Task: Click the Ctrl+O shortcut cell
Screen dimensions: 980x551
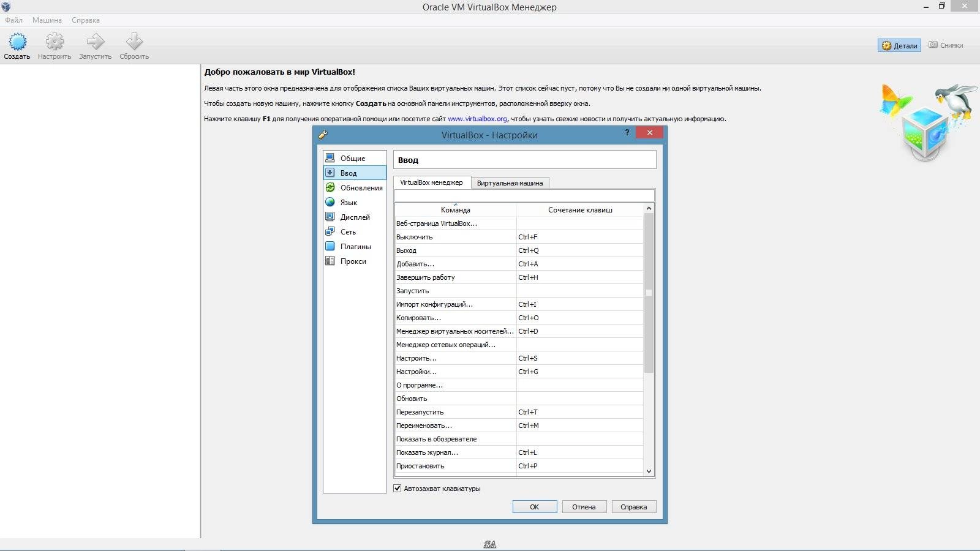Action: pyautogui.click(x=580, y=318)
